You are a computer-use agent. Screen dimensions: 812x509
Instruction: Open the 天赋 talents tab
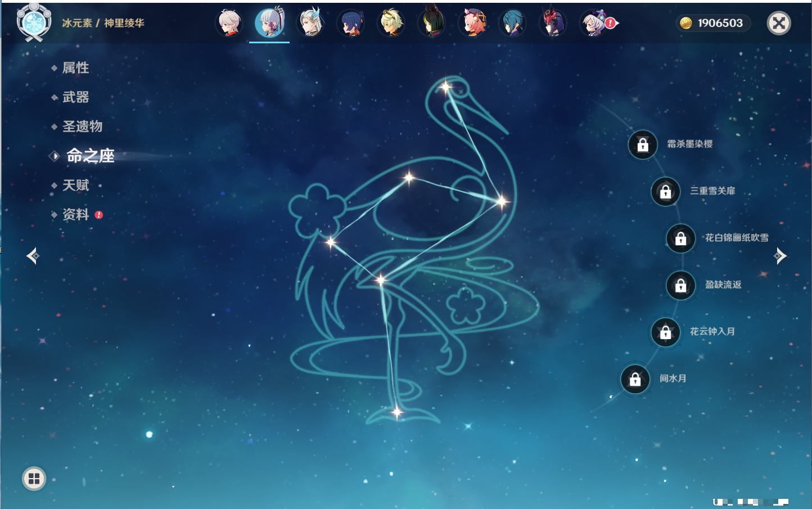[x=75, y=186]
